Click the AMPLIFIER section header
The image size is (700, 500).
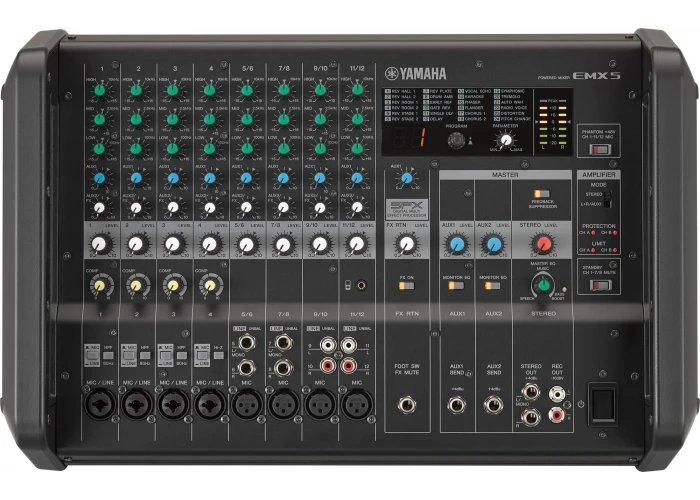coord(599,175)
